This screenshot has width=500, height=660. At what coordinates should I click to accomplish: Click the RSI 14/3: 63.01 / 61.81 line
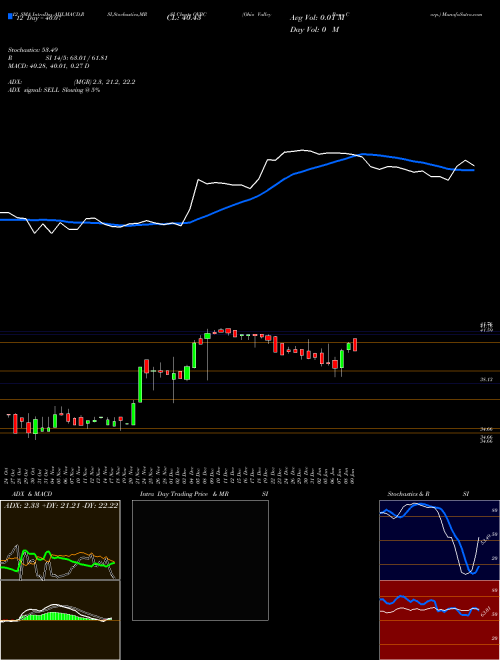tap(57, 58)
